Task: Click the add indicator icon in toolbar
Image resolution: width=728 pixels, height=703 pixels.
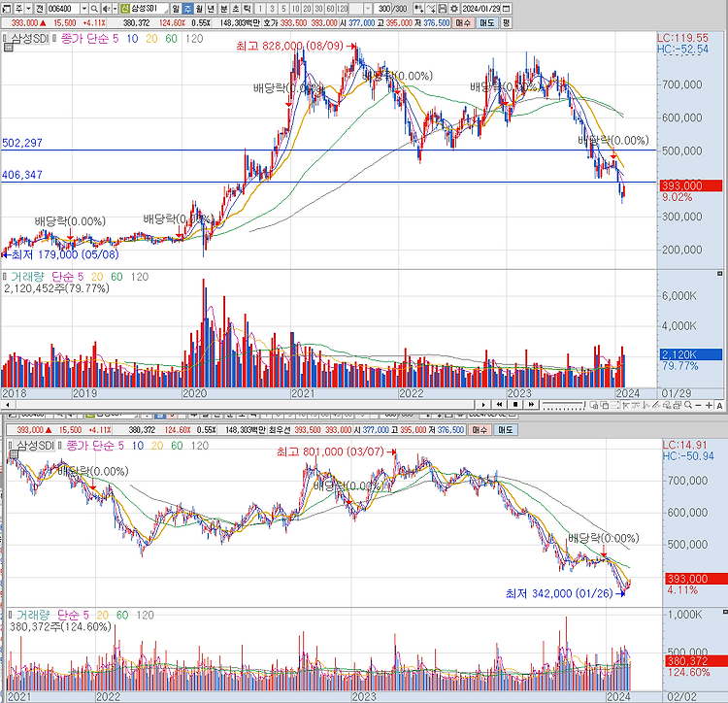Action: point(418,9)
